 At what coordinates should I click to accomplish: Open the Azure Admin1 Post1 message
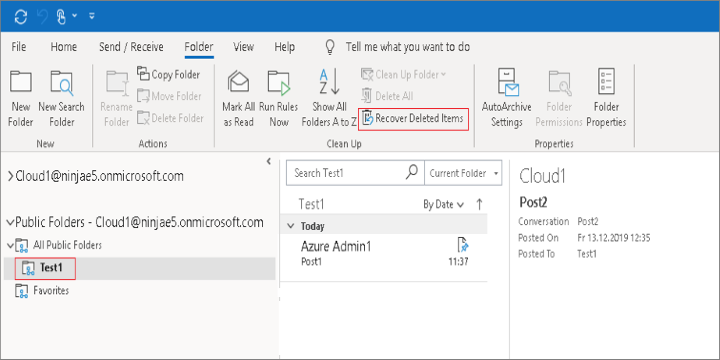point(383,254)
